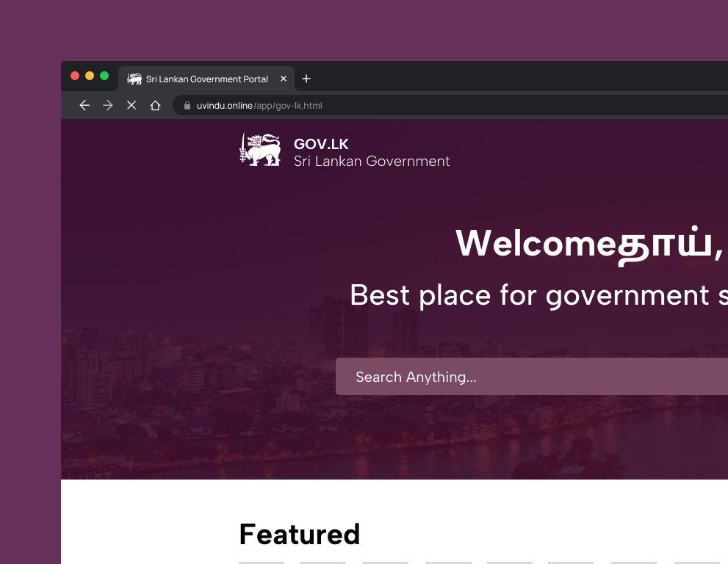
Task: Click the Sri Lankan lion emblem logo
Action: click(x=260, y=151)
